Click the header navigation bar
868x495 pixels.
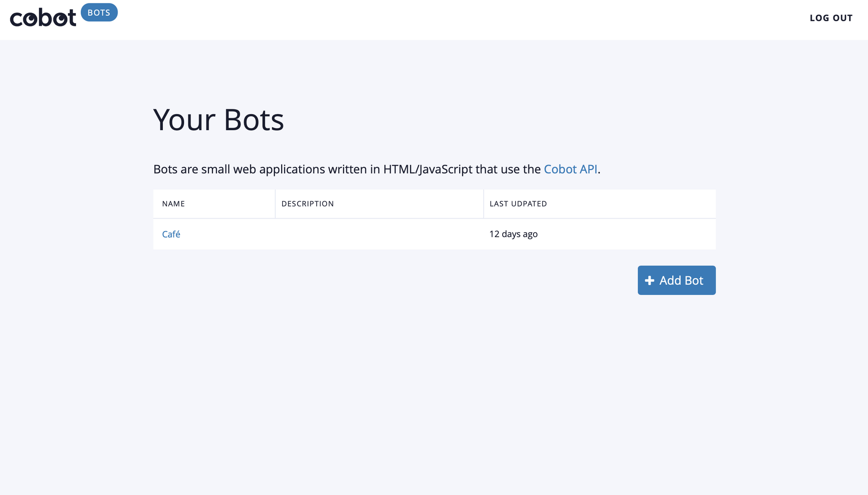coord(434,20)
